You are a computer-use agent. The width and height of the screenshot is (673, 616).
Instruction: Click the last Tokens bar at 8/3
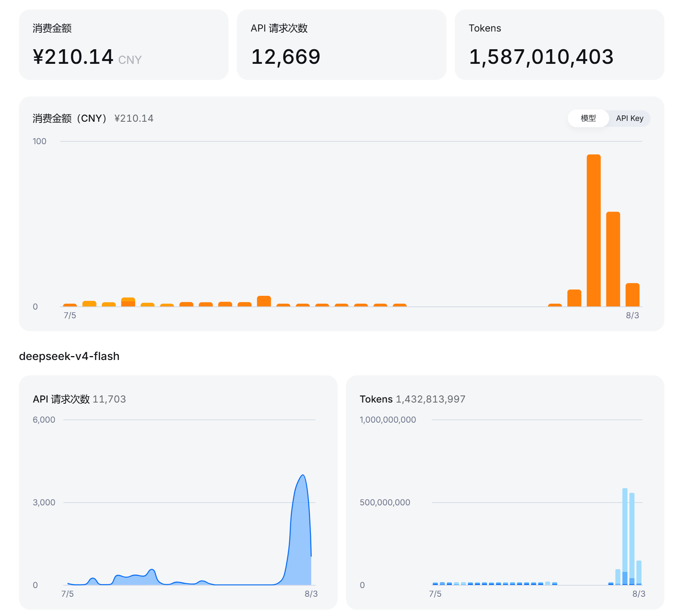coord(639,573)
